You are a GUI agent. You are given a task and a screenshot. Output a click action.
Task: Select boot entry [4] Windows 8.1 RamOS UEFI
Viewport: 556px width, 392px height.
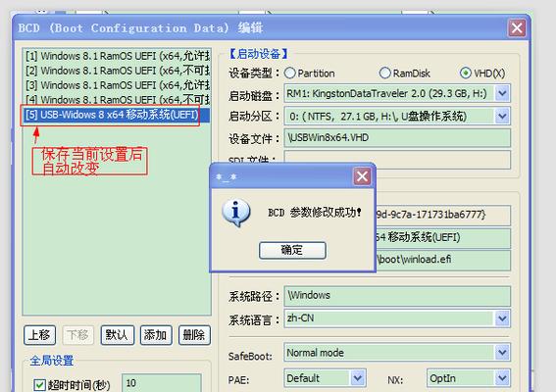(118, 99)
